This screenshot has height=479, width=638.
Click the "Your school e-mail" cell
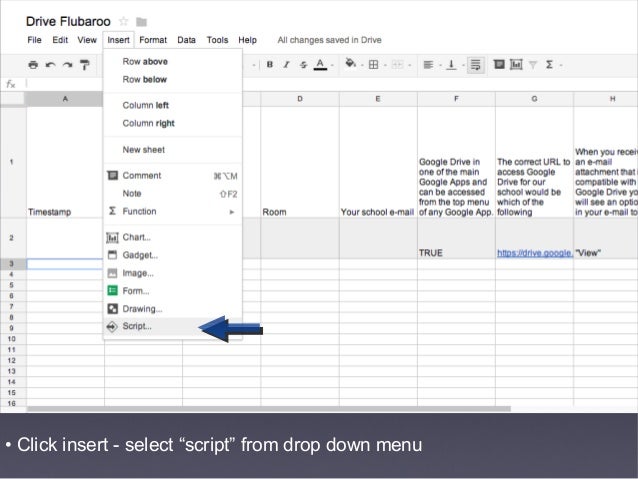tap(378, 162)
